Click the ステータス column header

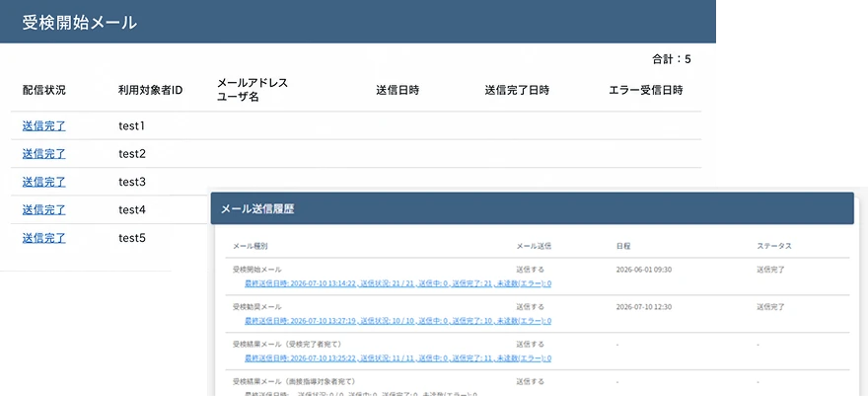(774, 246)
